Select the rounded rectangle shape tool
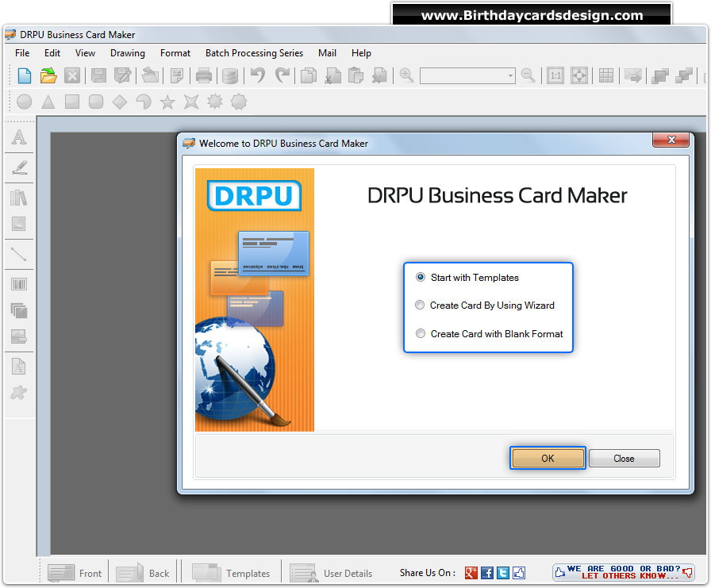711x588 pixels. [x=96, y=102]
